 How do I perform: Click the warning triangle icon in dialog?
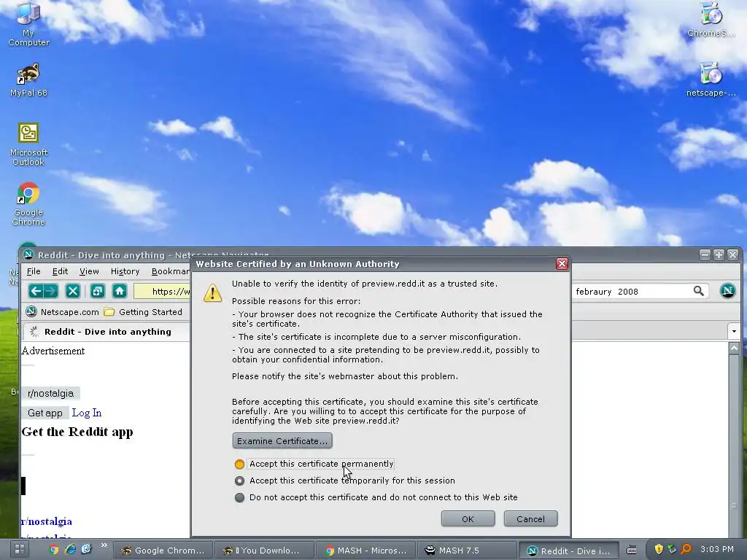point(212,293)
